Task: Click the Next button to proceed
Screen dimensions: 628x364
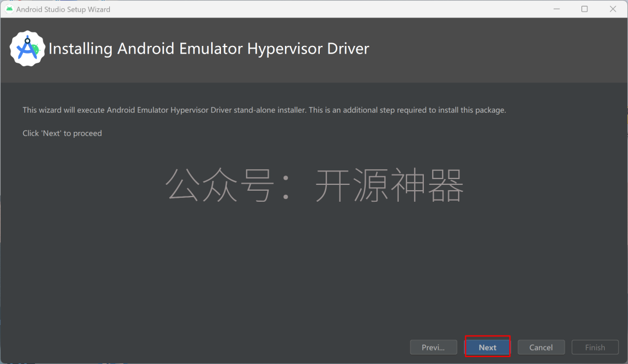Action: pos(487,347)
